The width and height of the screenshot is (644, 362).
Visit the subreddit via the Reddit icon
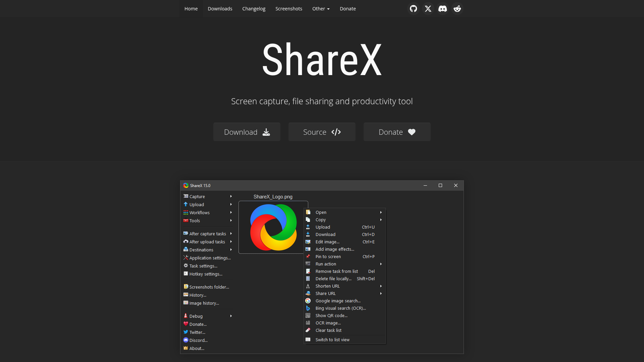point(457,8)
